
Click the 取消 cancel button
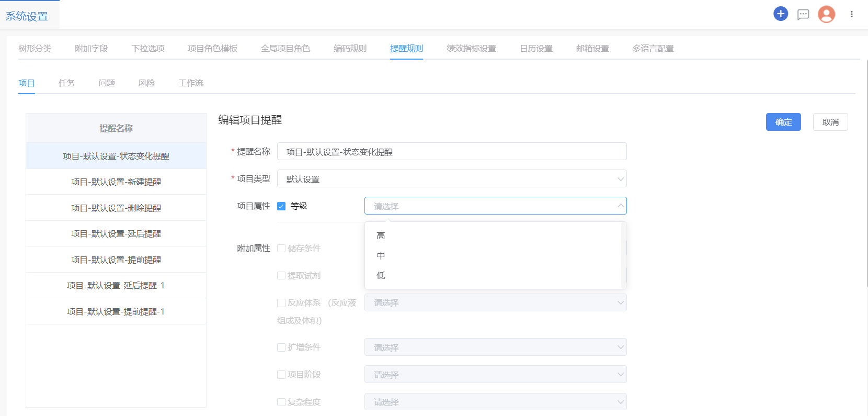point(830,122)
